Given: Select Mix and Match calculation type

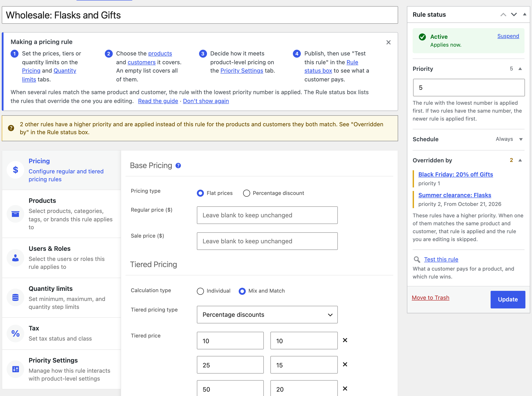Looking at the screenshot, I should click(x=242, y=291).
